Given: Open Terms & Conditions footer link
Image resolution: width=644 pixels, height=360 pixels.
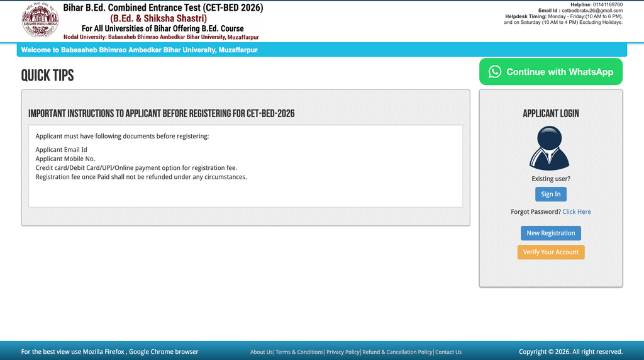Looking at the screenshot, I should point(299,352).
